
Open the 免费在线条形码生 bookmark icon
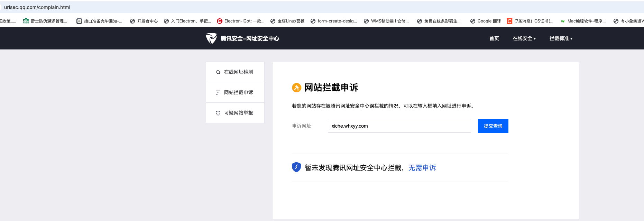point(420,21)
